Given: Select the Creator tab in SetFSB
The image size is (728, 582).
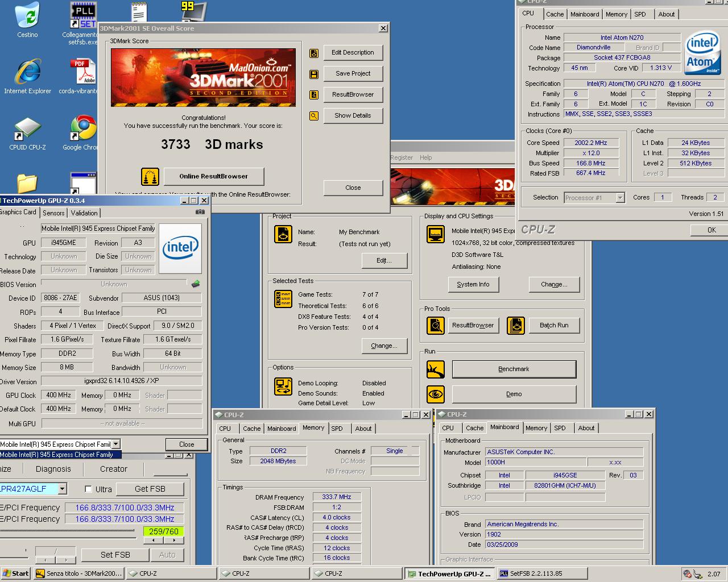Looking at the screenshot, I should [114, 469].
